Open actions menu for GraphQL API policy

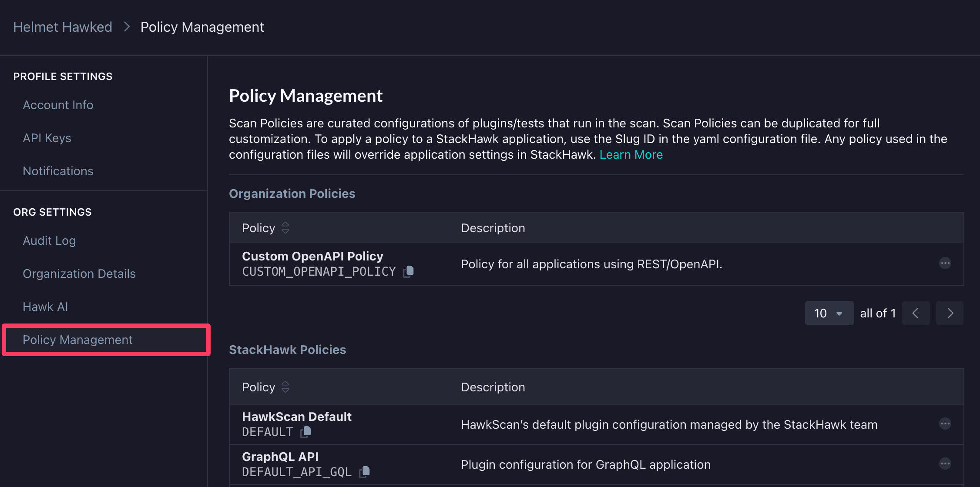click(945, 464)
